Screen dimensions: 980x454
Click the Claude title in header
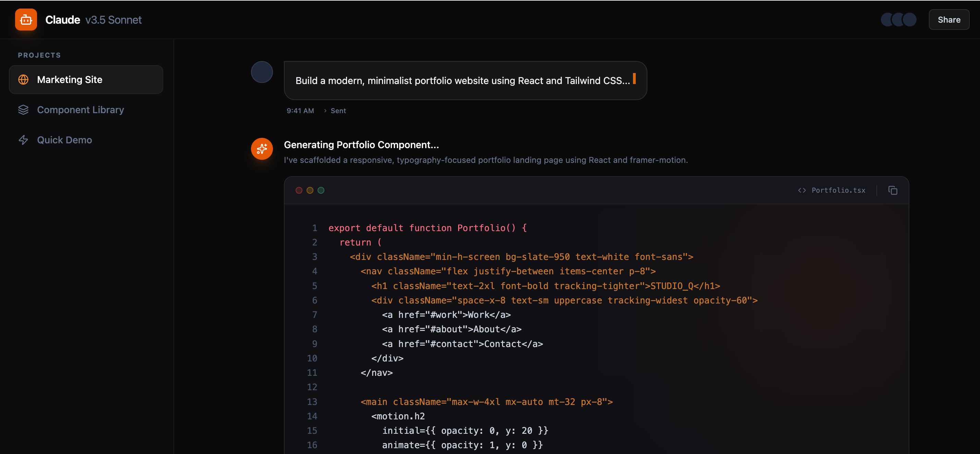point(62,20)
